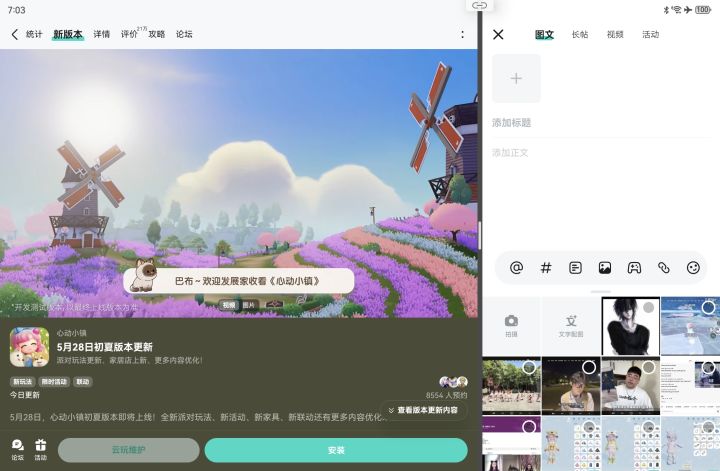Tap the 新玩法 tag
This screenshot has width=720, height=471.
coord(22,381)
